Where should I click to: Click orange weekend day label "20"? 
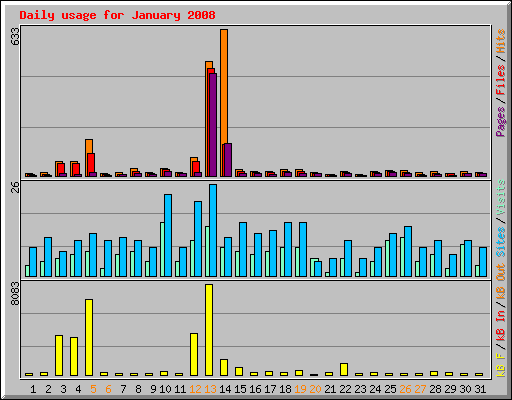(315, 389)
